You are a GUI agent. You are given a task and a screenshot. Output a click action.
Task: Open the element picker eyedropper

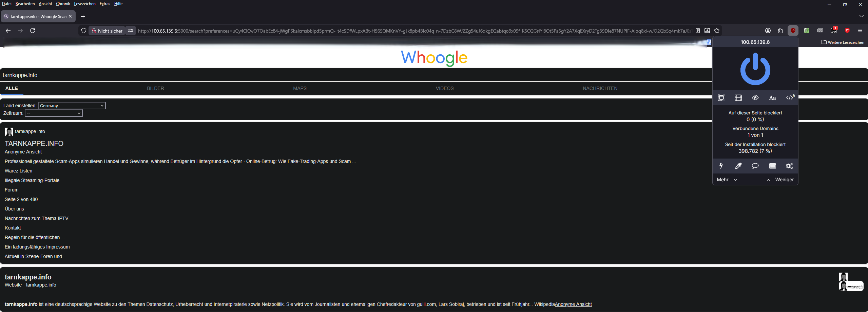pos(738,166)
